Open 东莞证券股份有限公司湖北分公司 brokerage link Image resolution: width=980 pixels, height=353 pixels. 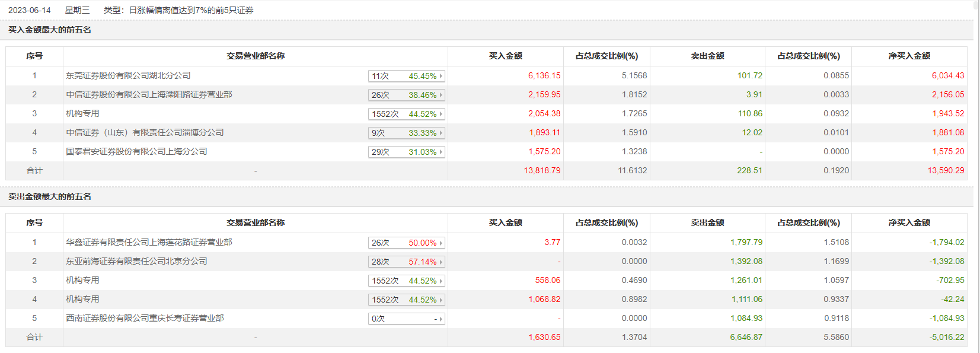[128, 75]
